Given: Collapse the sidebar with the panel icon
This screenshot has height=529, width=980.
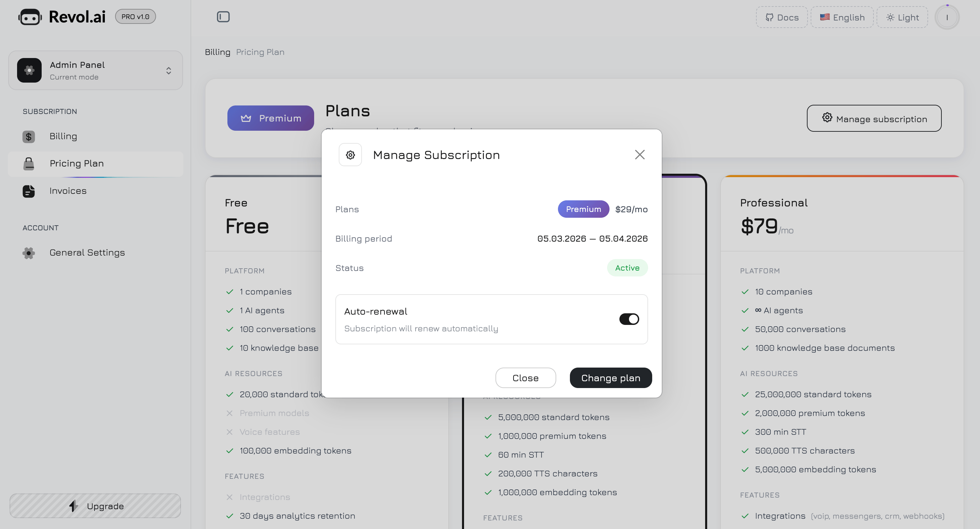Looking at the screenshot, I should coord(223,17).
